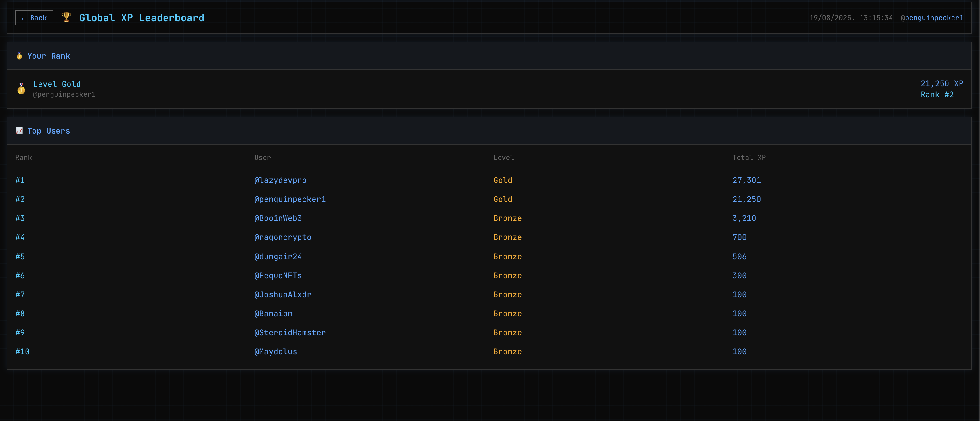
Task: Click the @dungair24 username
Action: click(x=278, y=257)
